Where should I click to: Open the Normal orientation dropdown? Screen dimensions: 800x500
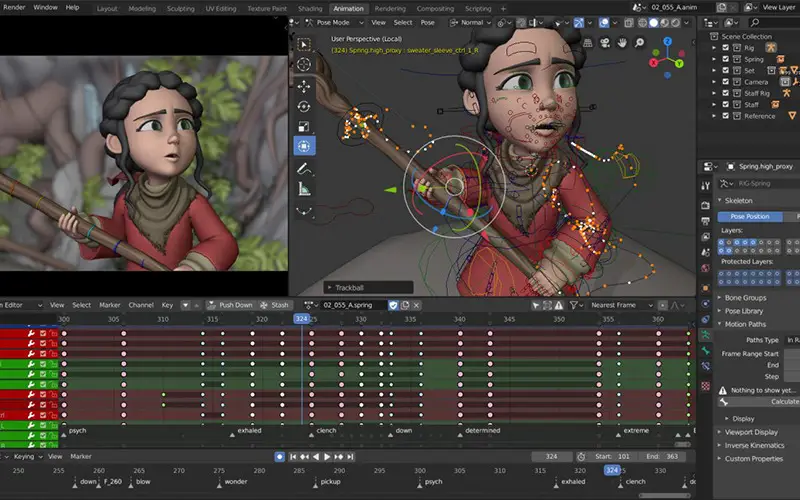(470, 22)
